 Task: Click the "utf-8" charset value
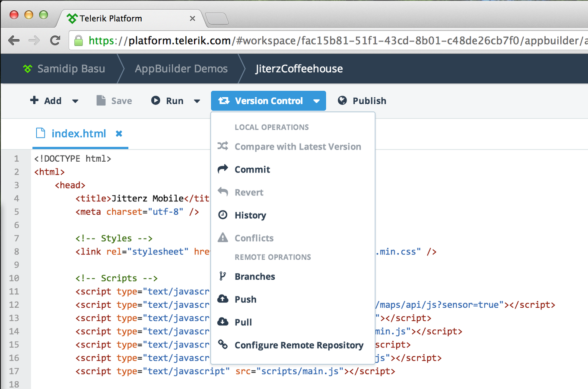(165, 212)
